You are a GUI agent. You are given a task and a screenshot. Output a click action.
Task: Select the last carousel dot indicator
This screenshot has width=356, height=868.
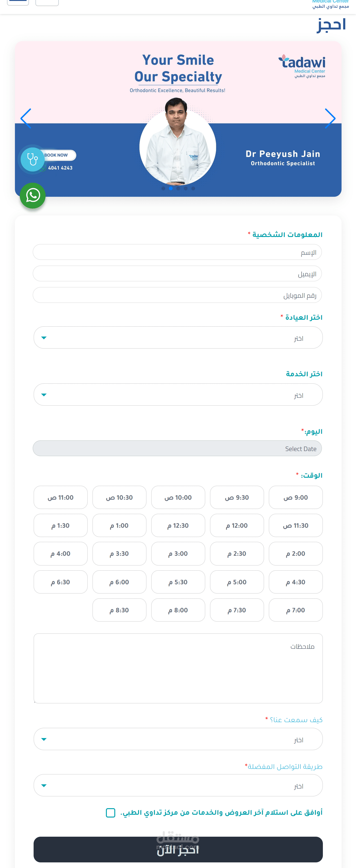[x=193, y=189]
